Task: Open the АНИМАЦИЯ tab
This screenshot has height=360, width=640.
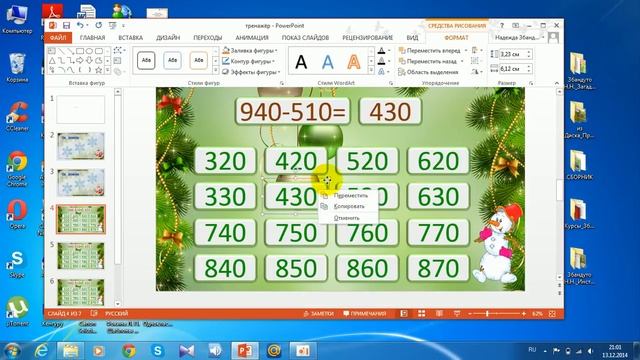Action: coord(252,38)
